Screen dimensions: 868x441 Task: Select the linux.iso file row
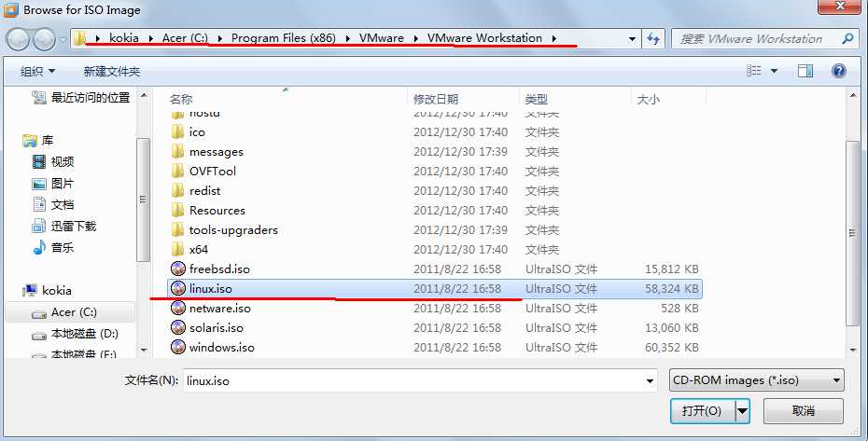[434, 288]
